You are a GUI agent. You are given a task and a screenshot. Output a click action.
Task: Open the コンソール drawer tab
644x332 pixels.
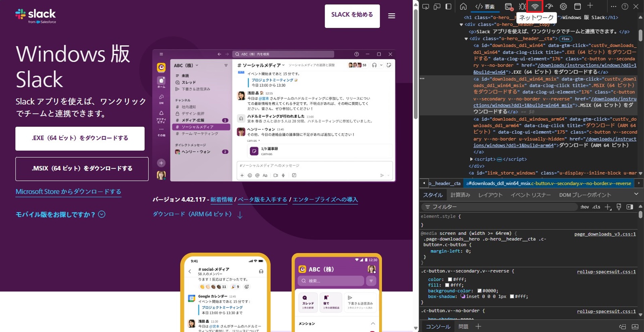[x=438, y=326]
